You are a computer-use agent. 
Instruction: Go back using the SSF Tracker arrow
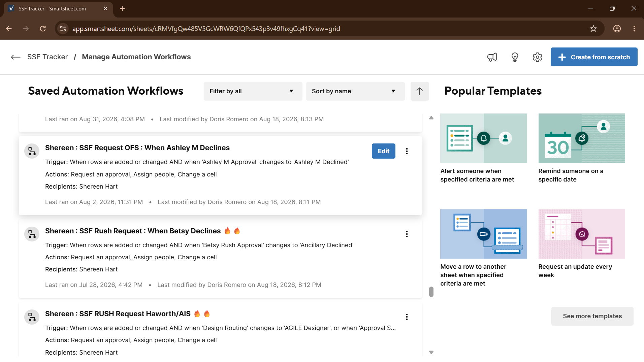(15, 57)
